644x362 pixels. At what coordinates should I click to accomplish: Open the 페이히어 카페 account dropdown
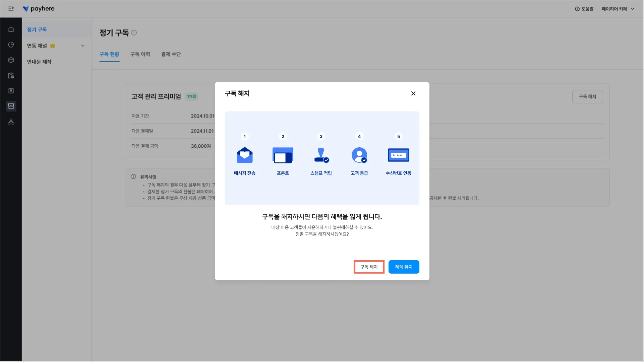pos(618,9)
